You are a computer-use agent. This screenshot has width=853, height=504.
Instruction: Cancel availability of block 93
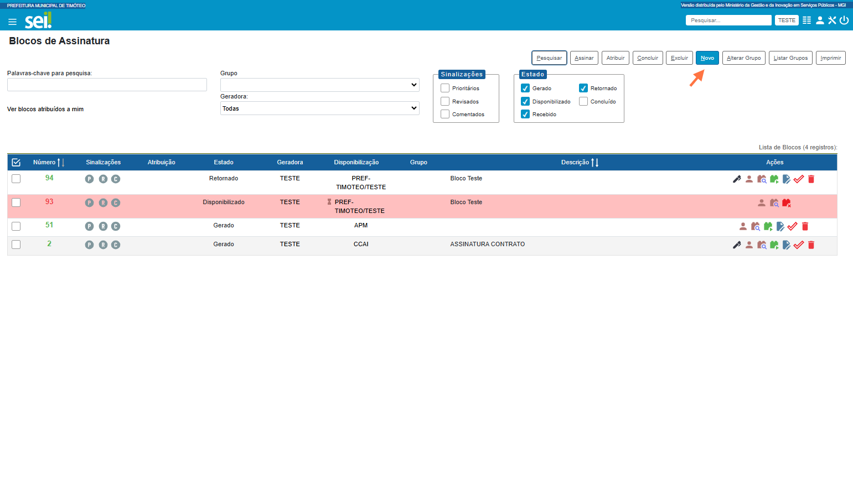coord(786,203)
